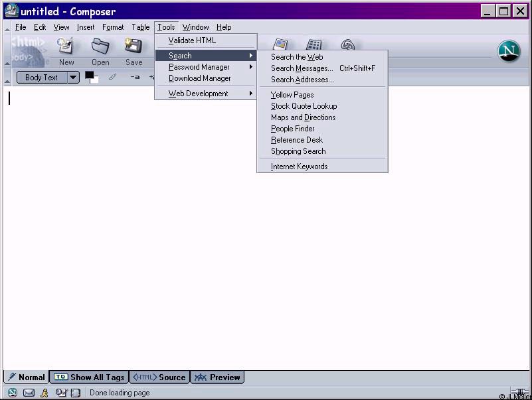Switch to the Preview tab
The image size is (532, 400).
217,377
